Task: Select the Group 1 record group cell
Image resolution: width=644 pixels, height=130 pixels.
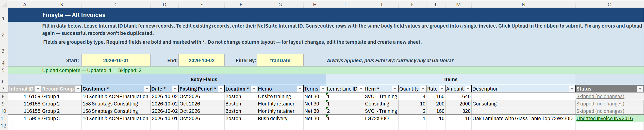Action: click(x=61, y=96)
